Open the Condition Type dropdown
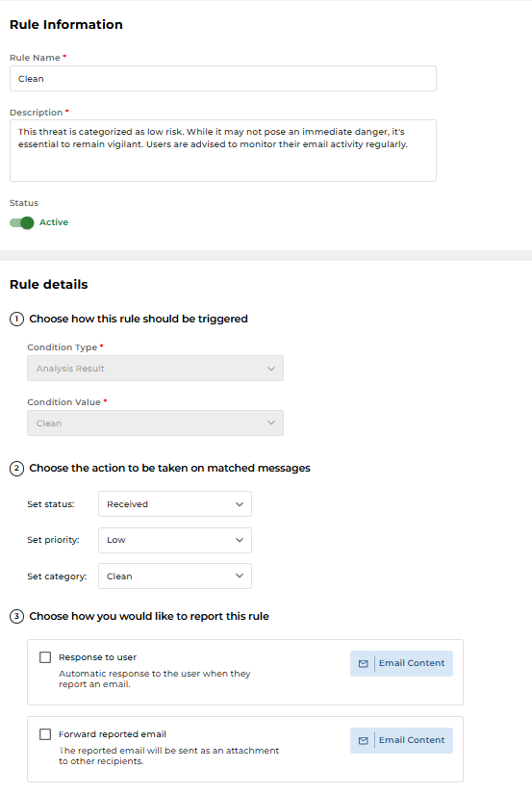532x794 pixels. (156, 369)
